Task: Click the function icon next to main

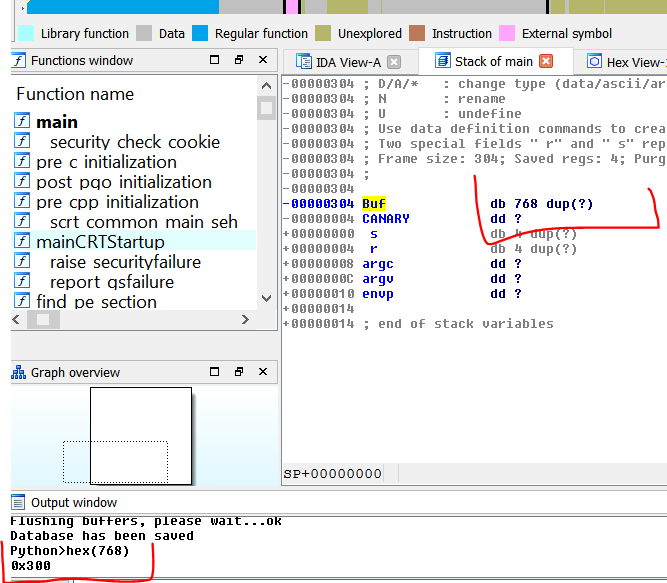Action: tap(22, 122)
